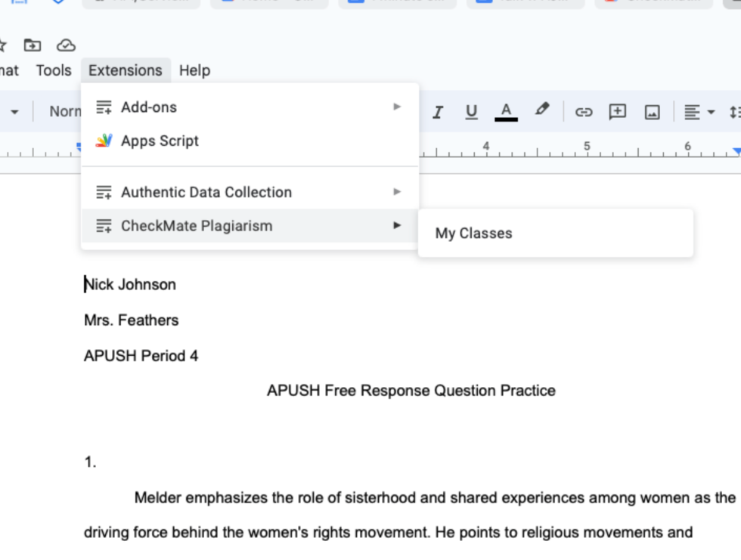
Task: Toggle italic formatting
Action: coord(437,110)
